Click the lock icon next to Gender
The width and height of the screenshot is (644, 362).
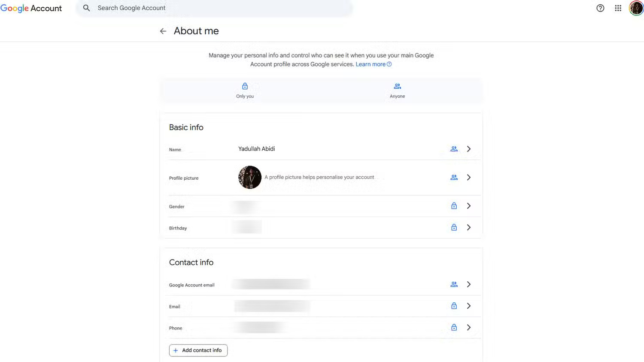pyautogui.click(x=454, y=205)
